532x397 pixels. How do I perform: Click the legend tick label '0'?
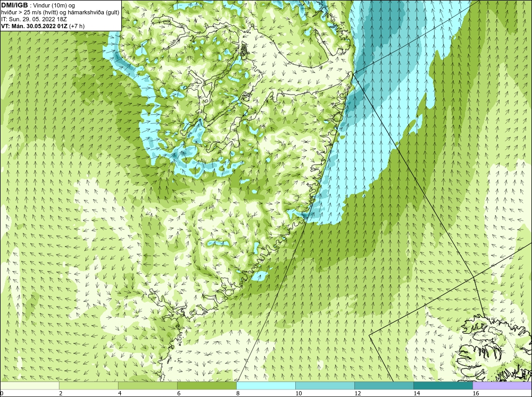tap(2, 393)
